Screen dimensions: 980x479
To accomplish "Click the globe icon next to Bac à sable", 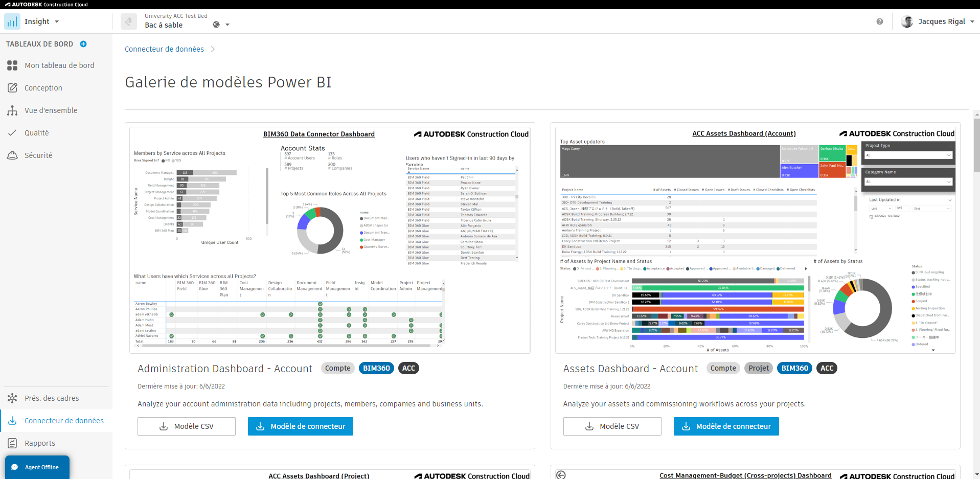I will [x=216, y=25].
